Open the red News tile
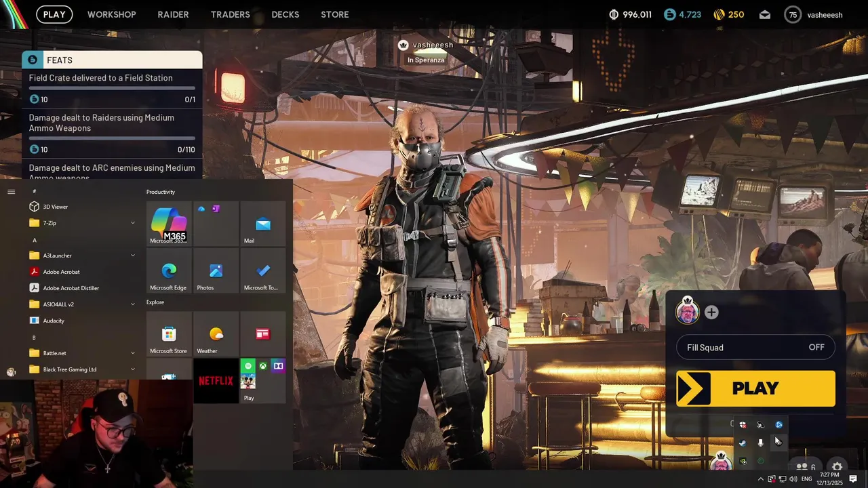 tap(263, 333)
